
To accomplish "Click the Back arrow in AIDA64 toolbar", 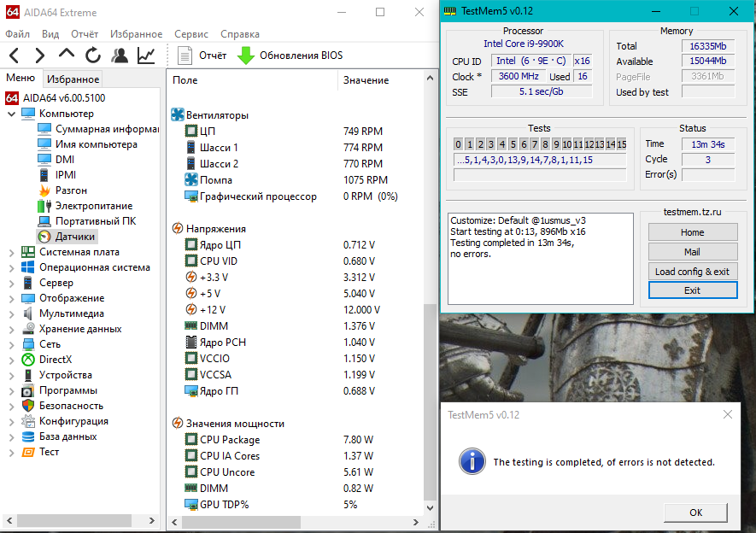I will pyautogui.click(x=15, y=56).
